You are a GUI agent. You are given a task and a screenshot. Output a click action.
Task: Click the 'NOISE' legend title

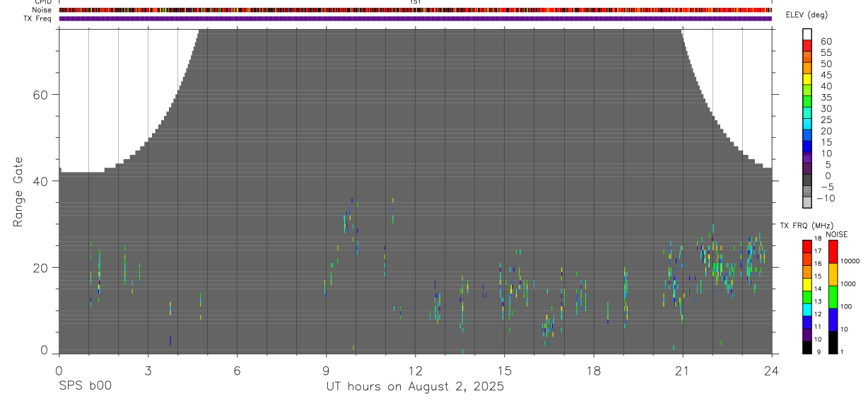(x=837, y=235)
